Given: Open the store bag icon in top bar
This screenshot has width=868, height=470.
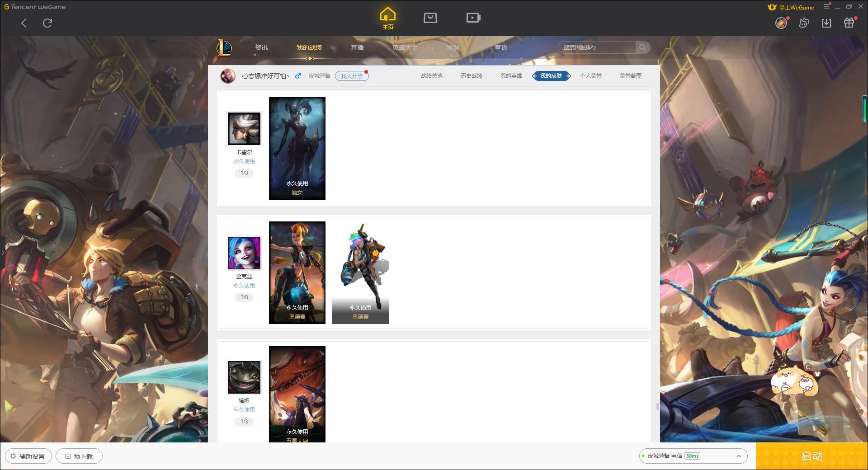Looking at the screenshot, I should 430,18.
